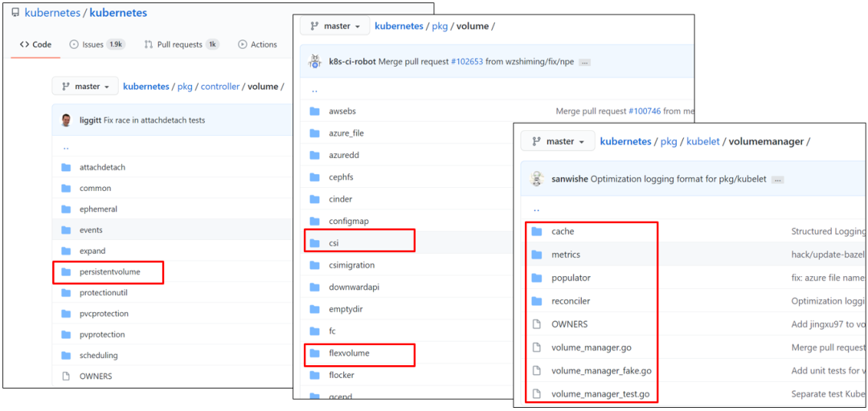Open volume_manager_fake.go file
The height and width of the screenshot is (411, 868).
[x=601, y=371]
